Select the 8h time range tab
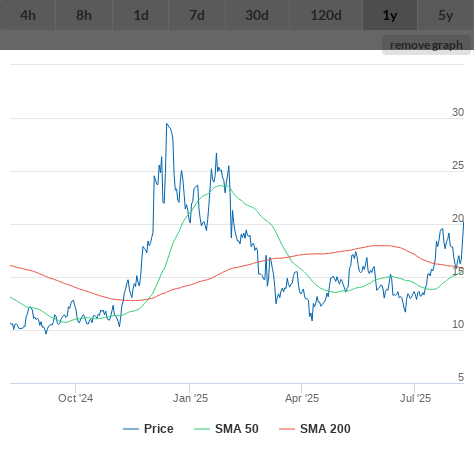 click(84, 15)
